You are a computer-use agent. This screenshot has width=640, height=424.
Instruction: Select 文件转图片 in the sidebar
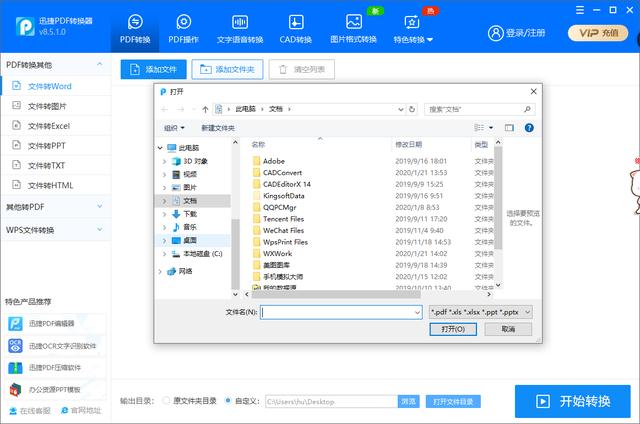56,106
